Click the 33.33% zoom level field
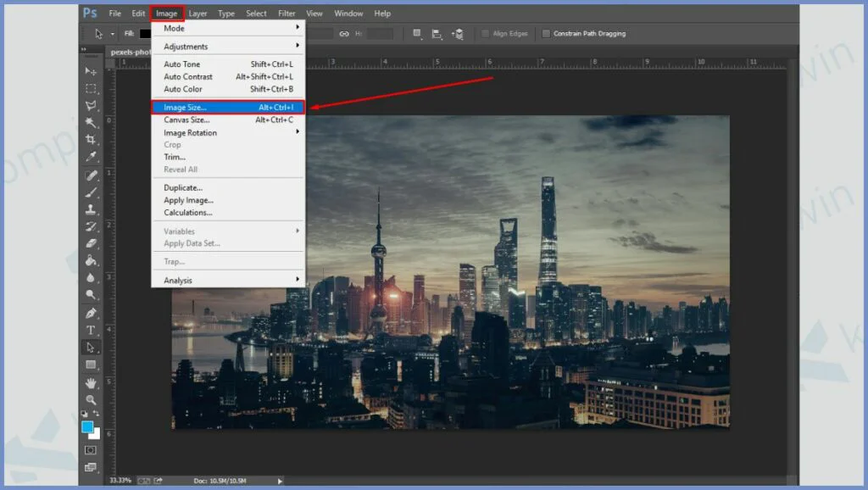 (120, 481)
